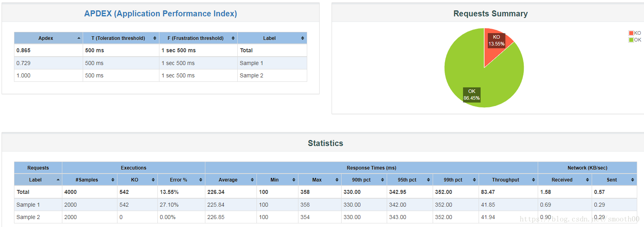
Task: Click sort arrows on Average header
Action: pyautogui.click(x=252, y=180)
